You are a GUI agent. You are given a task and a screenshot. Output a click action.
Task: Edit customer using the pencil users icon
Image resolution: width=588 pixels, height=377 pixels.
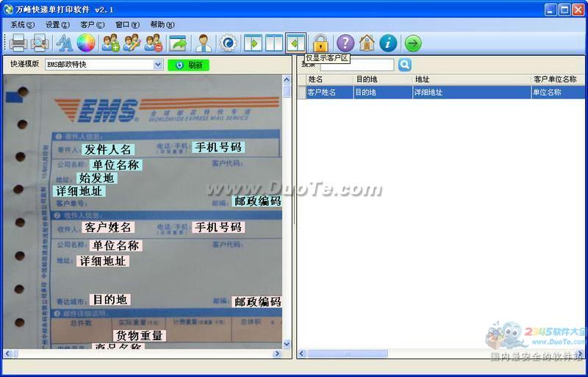(x=132, y=43)
